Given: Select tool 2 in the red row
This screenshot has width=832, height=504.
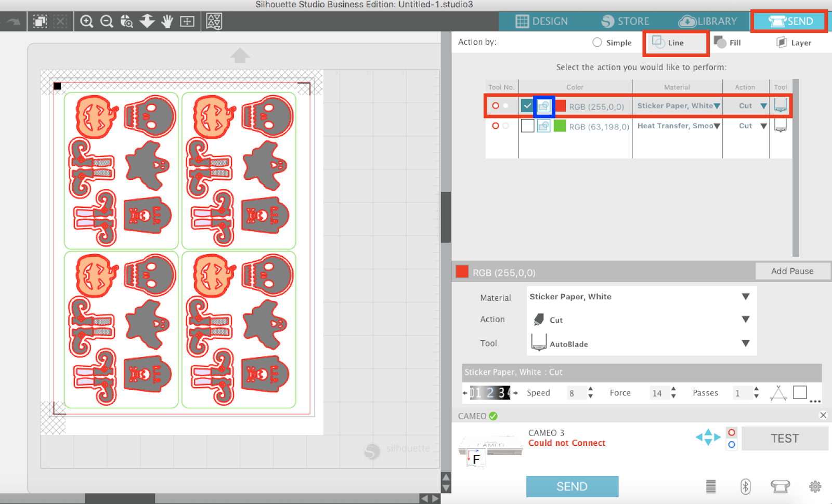Looking at the screenshot, I should [x=505, y=106].
